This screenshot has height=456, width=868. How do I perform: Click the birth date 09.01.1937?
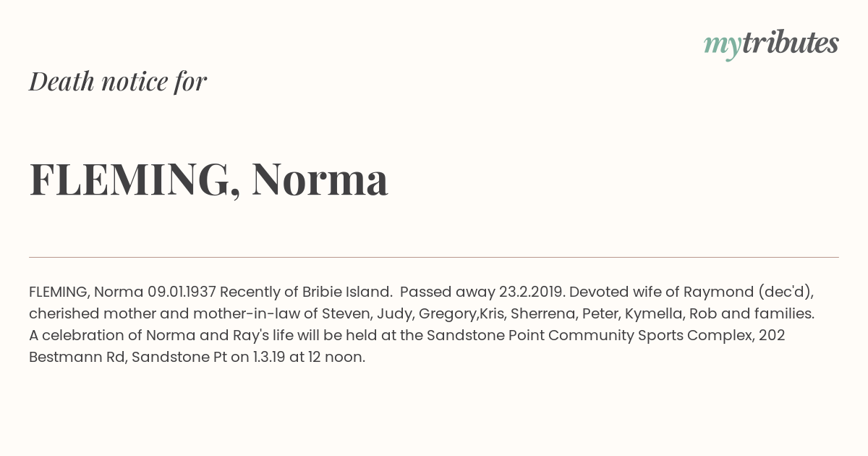click(182, 292)
